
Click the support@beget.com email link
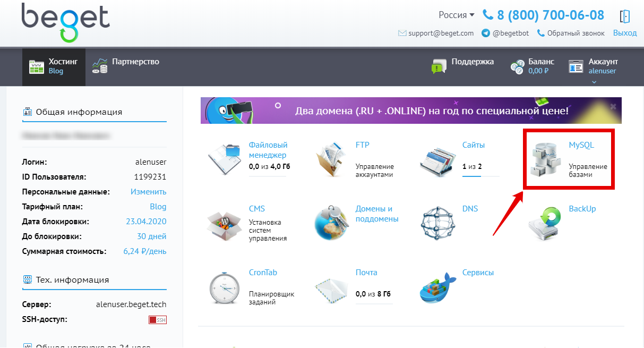click(x=441, y=33)
